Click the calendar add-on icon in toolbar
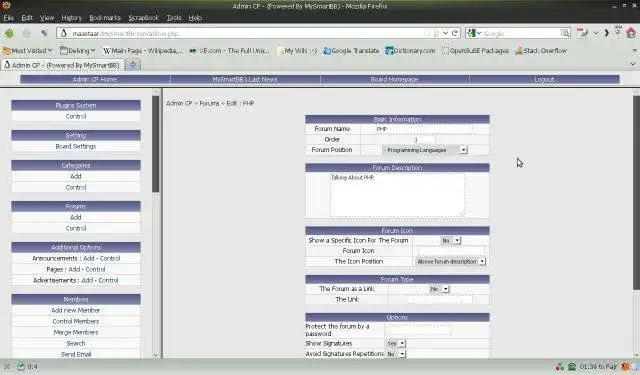Screen dimensions: 640x375 coord(582,33)
